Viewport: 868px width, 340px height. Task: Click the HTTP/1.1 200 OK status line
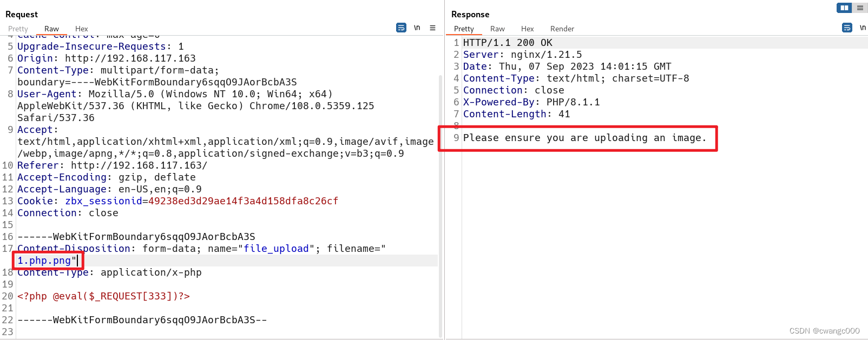tap(508, 43)
